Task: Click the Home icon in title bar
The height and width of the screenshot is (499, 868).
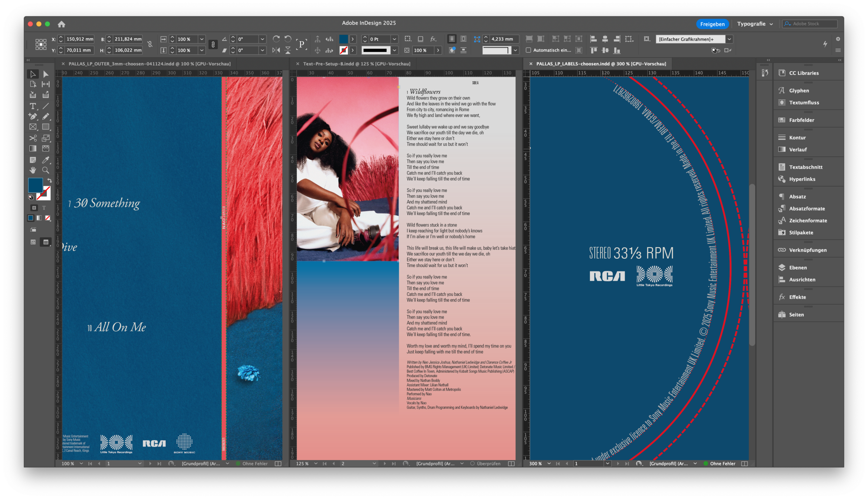Action: click(x=62, y=24)
